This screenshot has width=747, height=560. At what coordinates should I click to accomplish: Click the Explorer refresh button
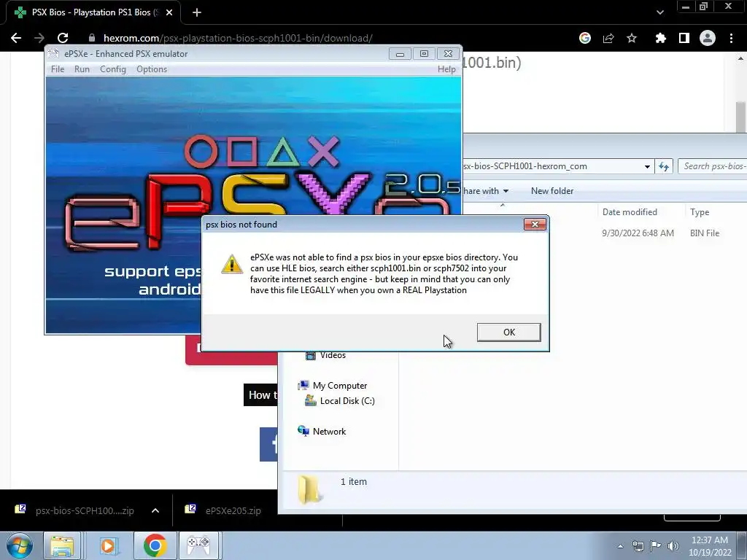[x=664, y=166]
